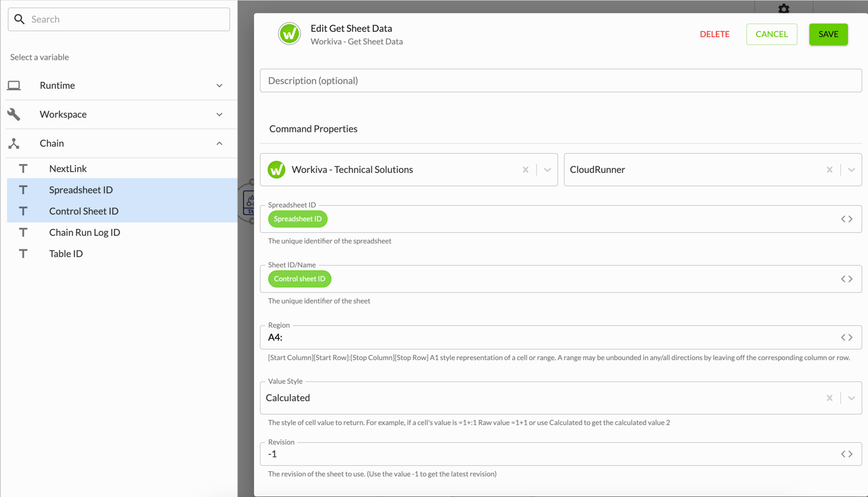Image resolution: width=868 pixels, height=497 pixels.
Task: Click the Edit Get Sheet Data title
Action: pyautogui.click(x=351, y=28)
